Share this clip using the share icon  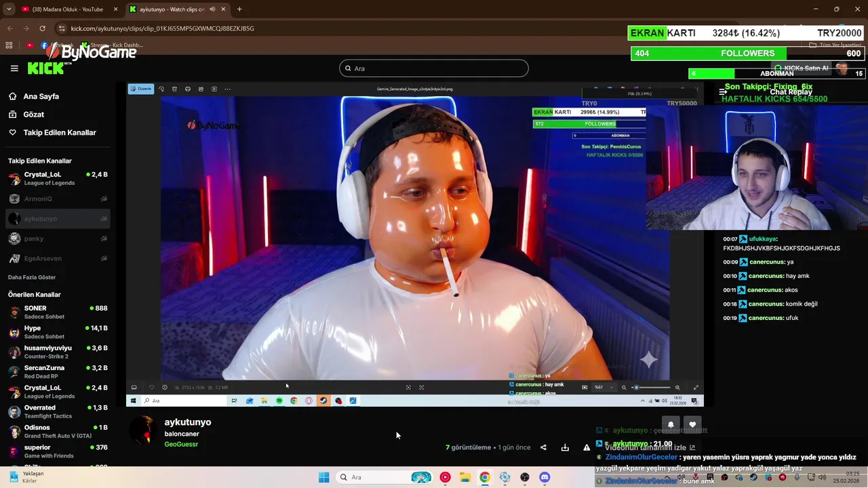543,447
